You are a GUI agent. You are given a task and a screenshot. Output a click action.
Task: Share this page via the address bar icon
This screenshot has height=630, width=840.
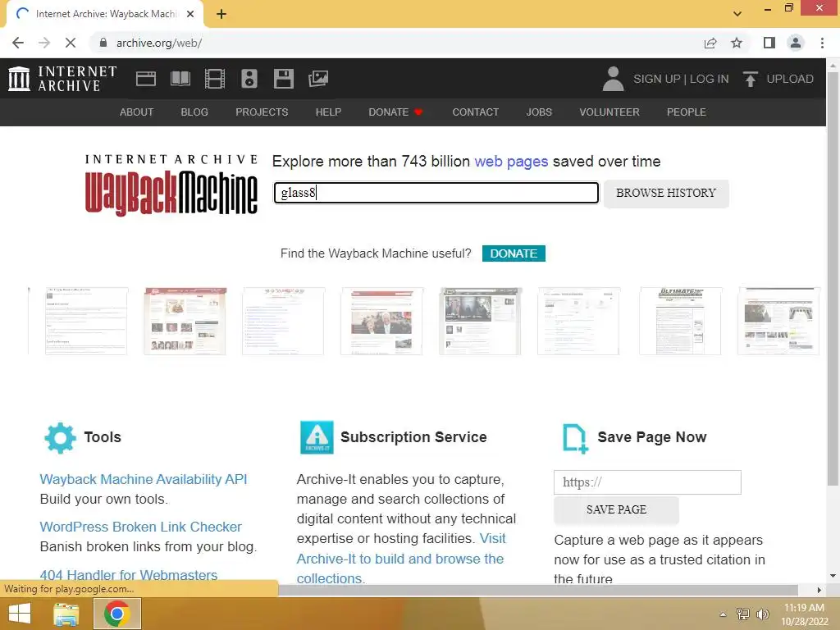(x=710, y=43)
